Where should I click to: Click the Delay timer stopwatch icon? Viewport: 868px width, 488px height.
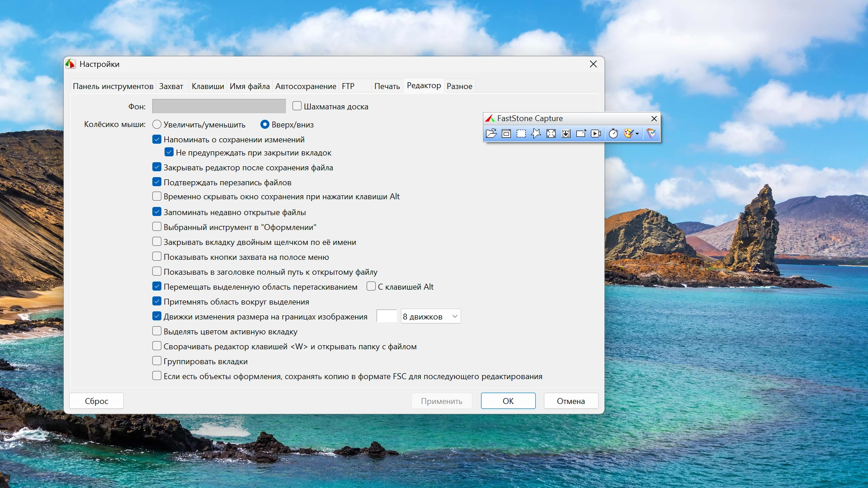click(613, 133)
